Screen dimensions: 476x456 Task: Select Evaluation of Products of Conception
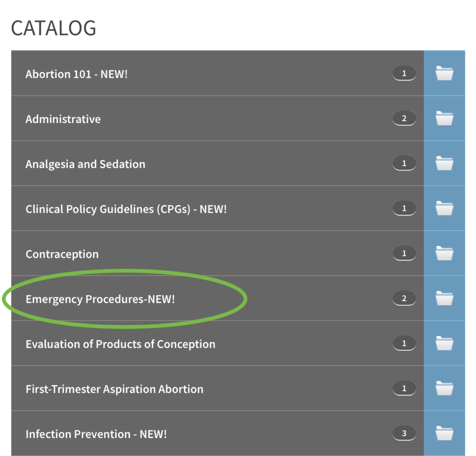click(x=120, y=344)
